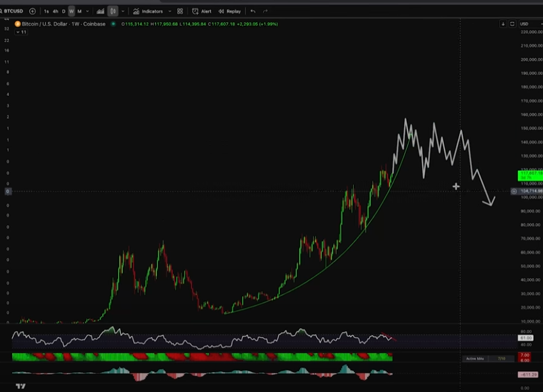Click the +2,293.05 (+1.99%) change value
The height and width of the screenshot is (392, 543).
click(257, 24)
